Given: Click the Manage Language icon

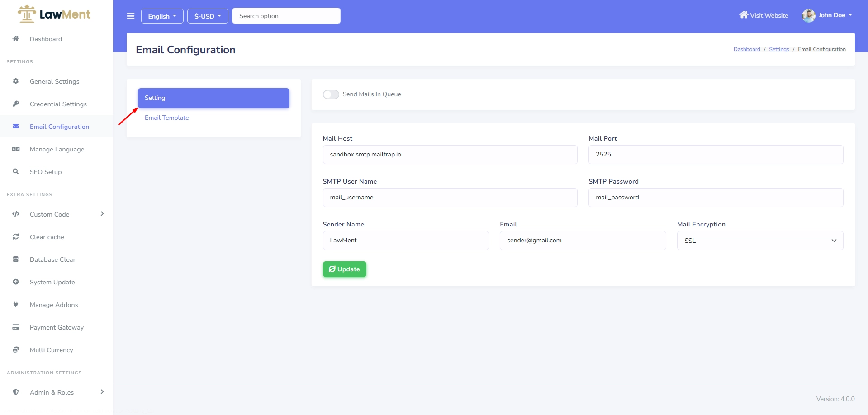Looking at the screenshot, I should 16,149.
